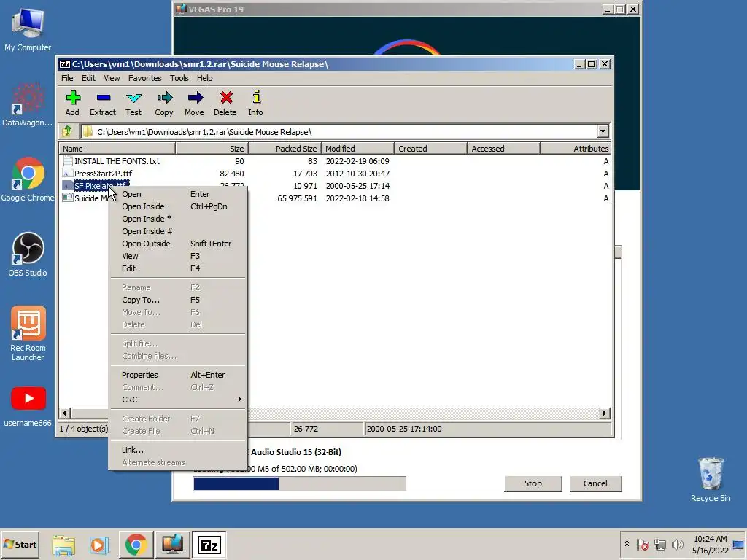
Task: Open the Tools menu
Action: click(x=179, y=78)
